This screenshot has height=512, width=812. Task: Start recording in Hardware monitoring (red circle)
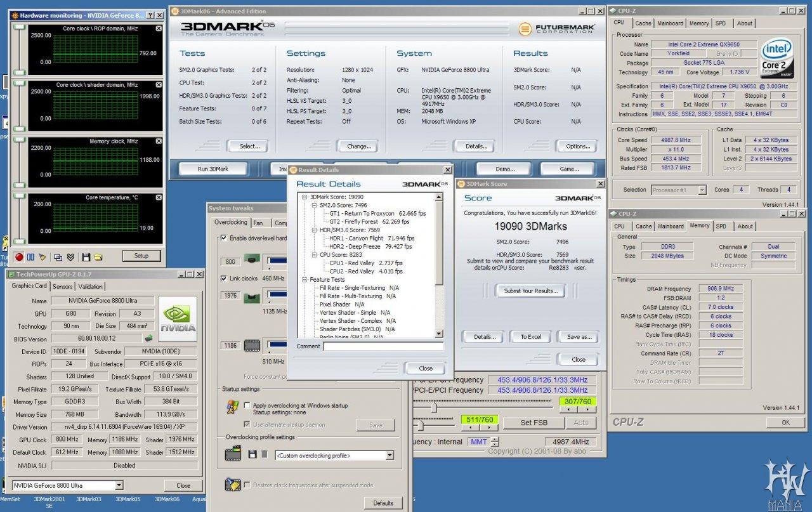coord(20,257)
